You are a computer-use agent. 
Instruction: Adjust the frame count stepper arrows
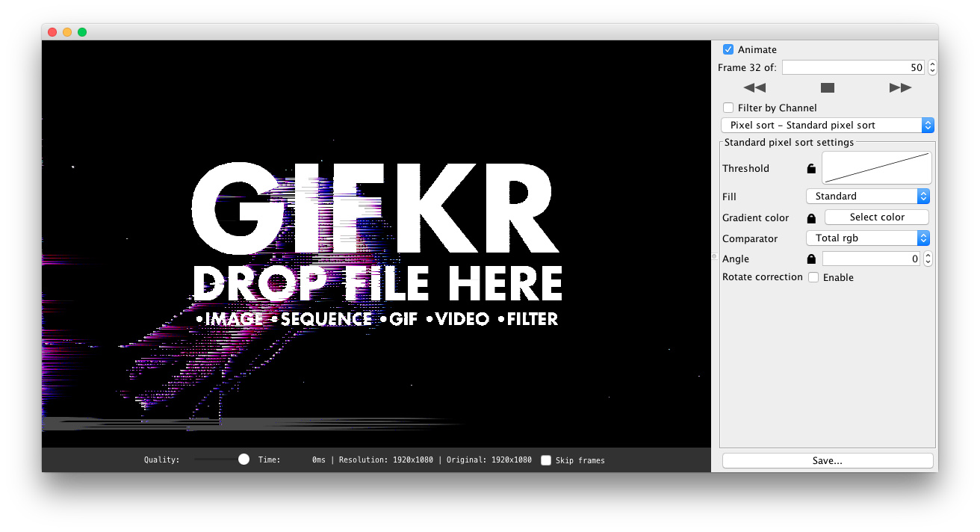(931, 67)
